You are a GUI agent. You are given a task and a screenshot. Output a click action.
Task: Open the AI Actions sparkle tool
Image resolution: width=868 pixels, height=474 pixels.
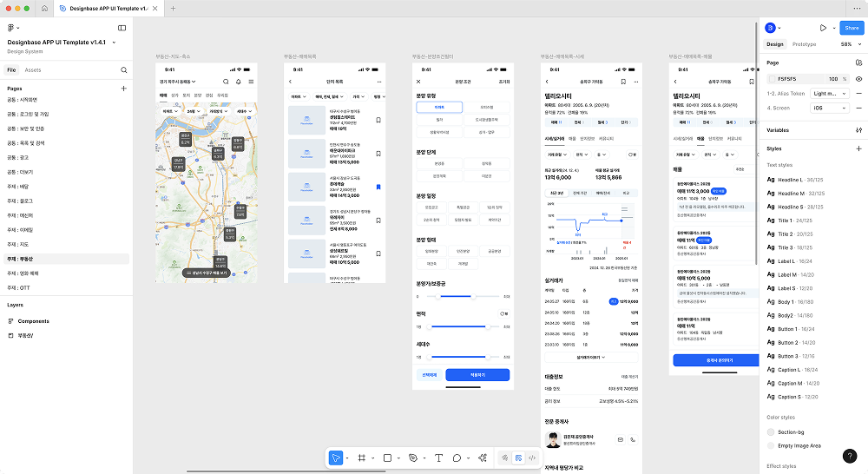click(x=481, y=458)
